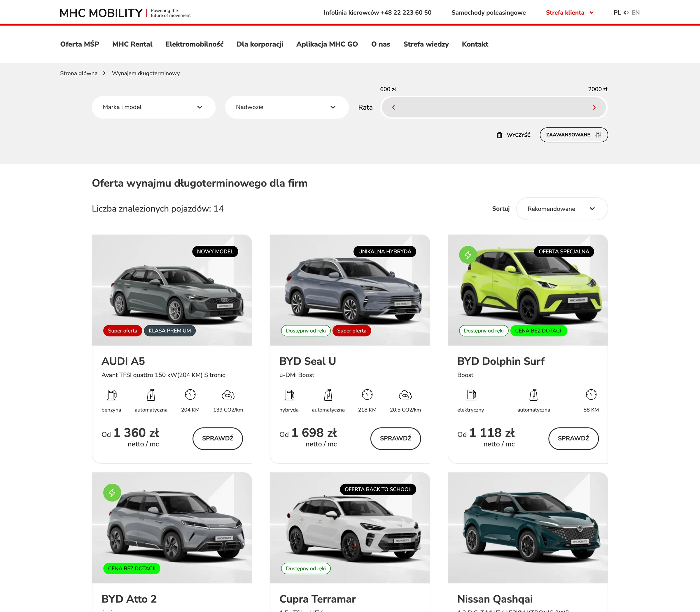Image resolution: width=700 pixels, height=612 pixels.
Task: Click the OFERTA BACK TO SCHOOL badge
Action: pos(378,489)
